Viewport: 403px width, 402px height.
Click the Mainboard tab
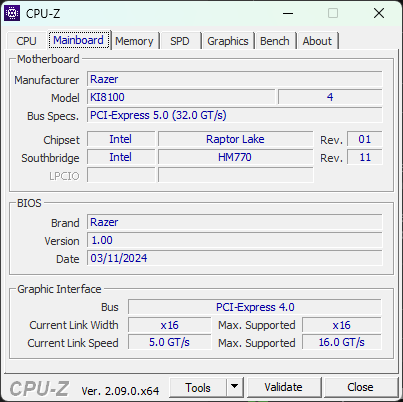pos(78,40)
